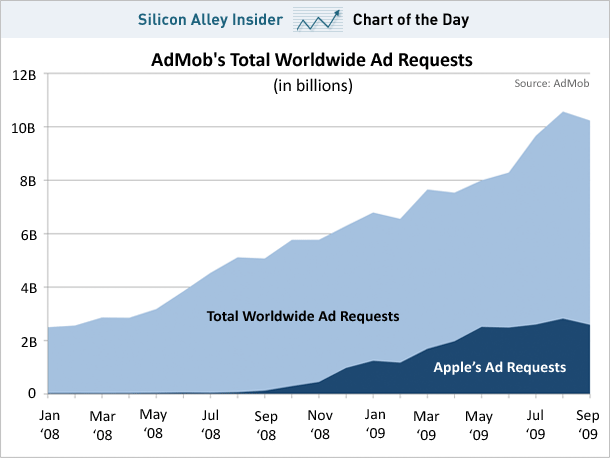The width and height of the screenshot is (610, 458).
Task: Click the '10B' y-axis label
Action: (23, 128)
